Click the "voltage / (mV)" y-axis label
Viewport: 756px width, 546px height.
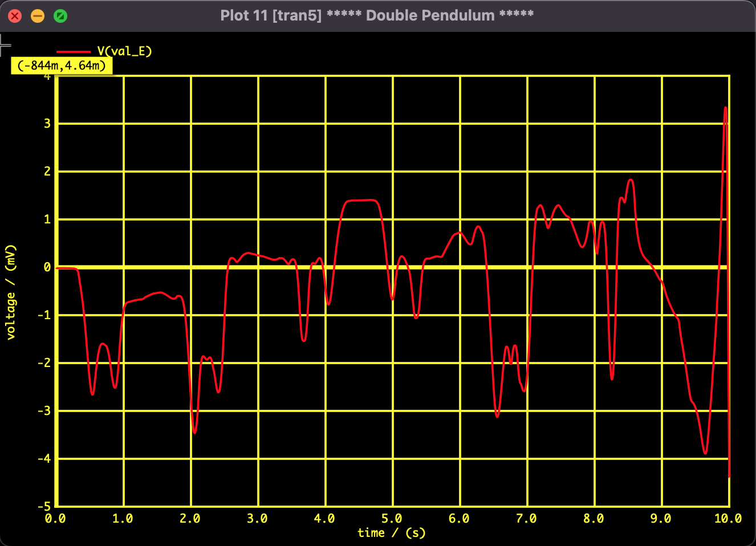coord(11,292)
